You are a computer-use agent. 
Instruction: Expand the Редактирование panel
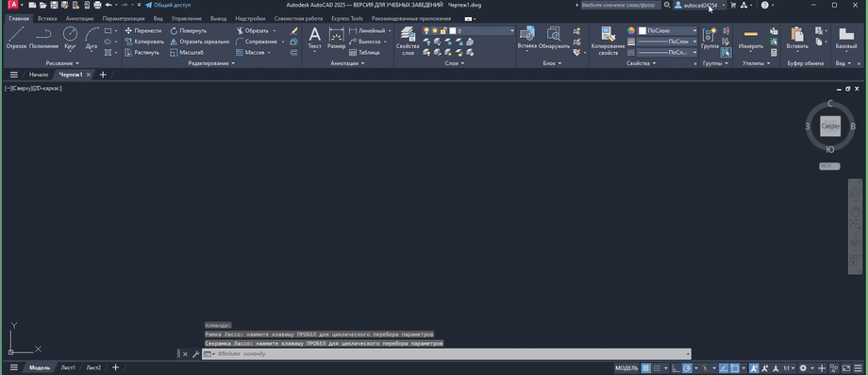[x=211, y=63]
